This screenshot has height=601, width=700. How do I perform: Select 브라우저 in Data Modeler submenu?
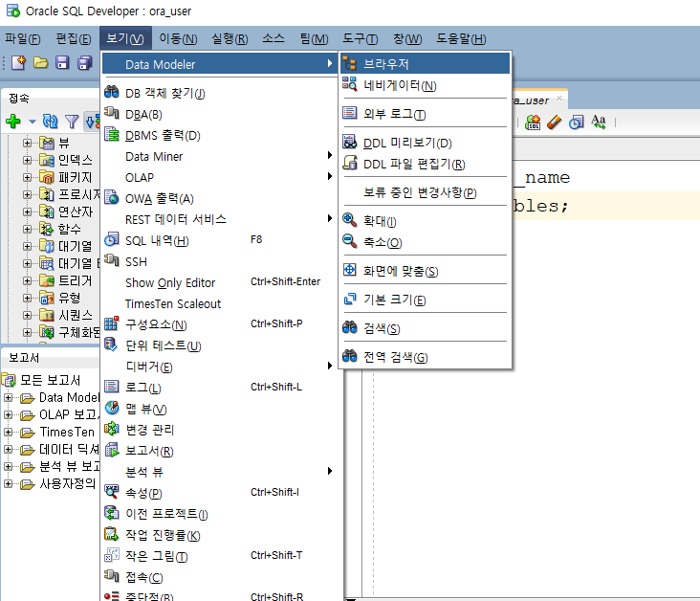click(425, 64)
